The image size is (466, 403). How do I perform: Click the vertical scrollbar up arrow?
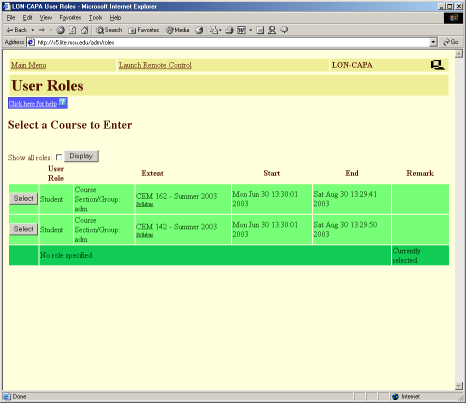459,53
